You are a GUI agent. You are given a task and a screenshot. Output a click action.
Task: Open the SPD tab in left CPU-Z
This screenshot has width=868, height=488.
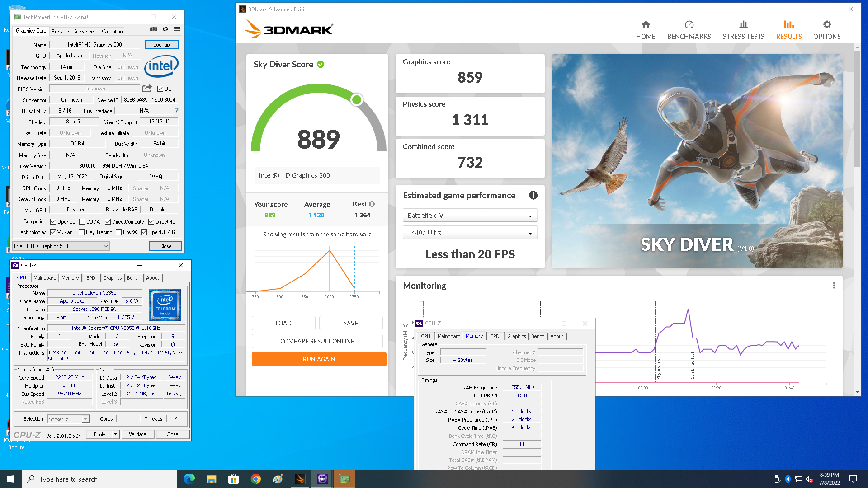click(91, 278)
